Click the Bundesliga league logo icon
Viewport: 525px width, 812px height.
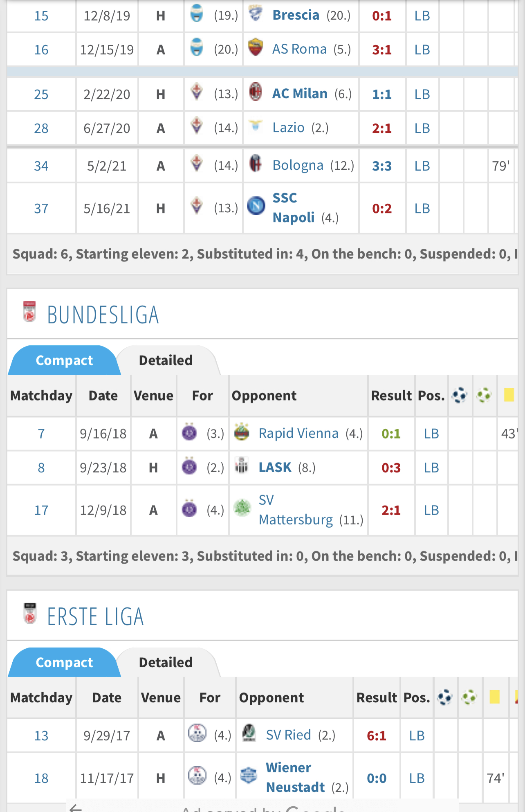pyautogui.click(x=29, y=312)
